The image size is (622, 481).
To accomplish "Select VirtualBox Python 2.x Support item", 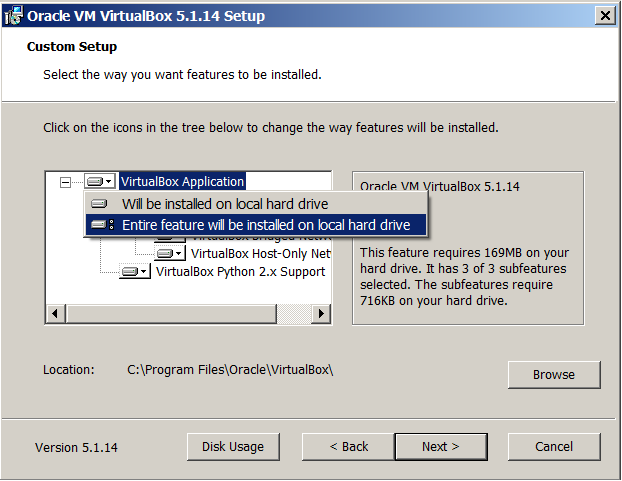I will pyautogui.click(x=240, y=272).
